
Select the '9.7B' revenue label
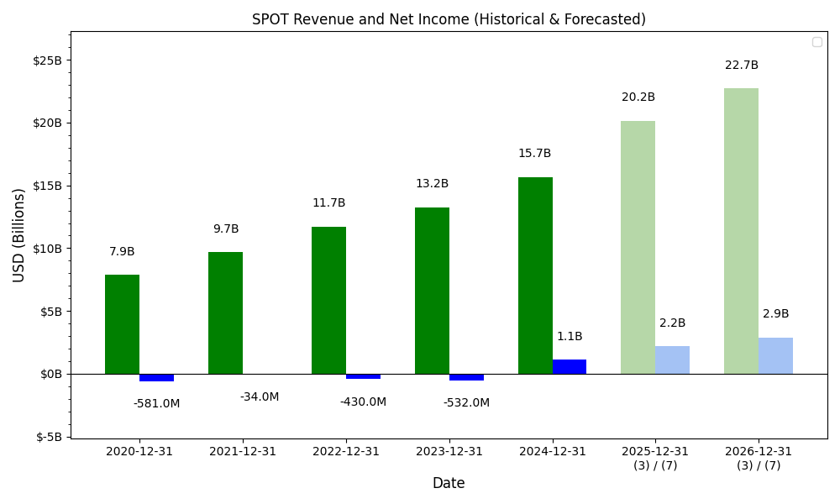click(226, 228)
